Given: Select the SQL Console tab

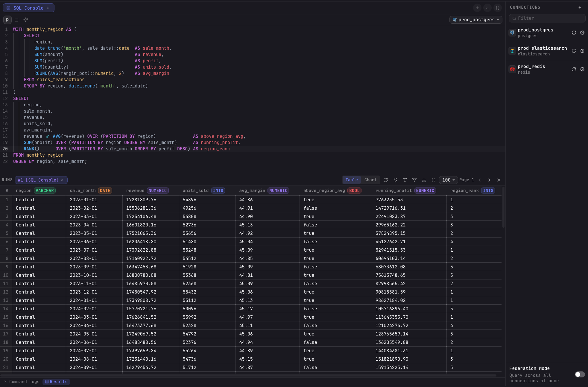Looking at the screenshot, I should [28, 8].
